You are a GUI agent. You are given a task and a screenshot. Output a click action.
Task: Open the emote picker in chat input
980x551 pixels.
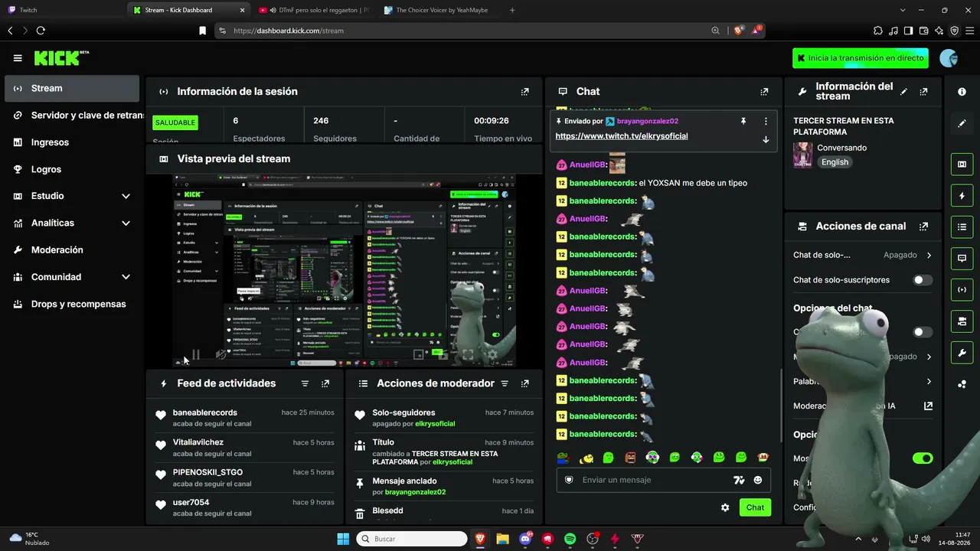tap(758, 480)
